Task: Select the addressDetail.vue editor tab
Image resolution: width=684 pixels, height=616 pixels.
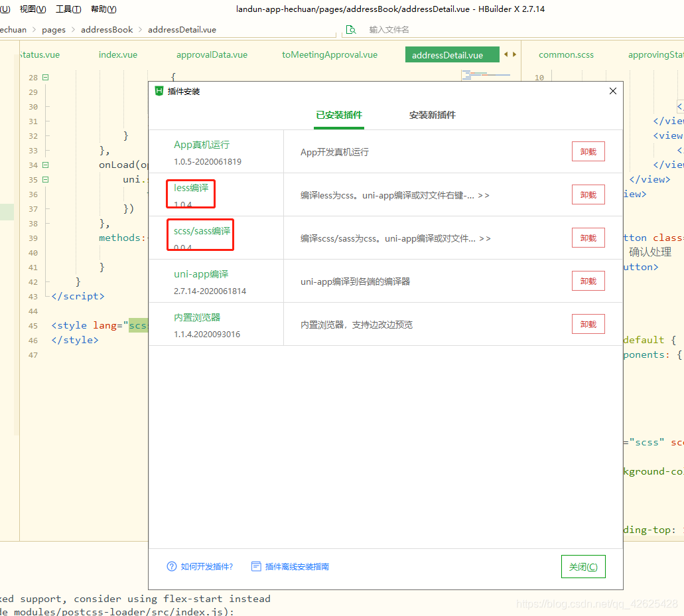Action: pos(452,54)
